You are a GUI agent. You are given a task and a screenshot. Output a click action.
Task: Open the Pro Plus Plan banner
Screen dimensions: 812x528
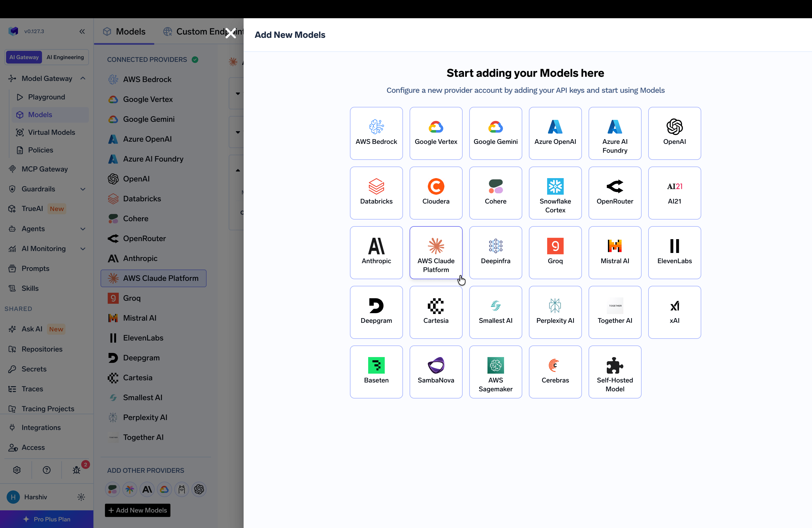pos(47,519)
